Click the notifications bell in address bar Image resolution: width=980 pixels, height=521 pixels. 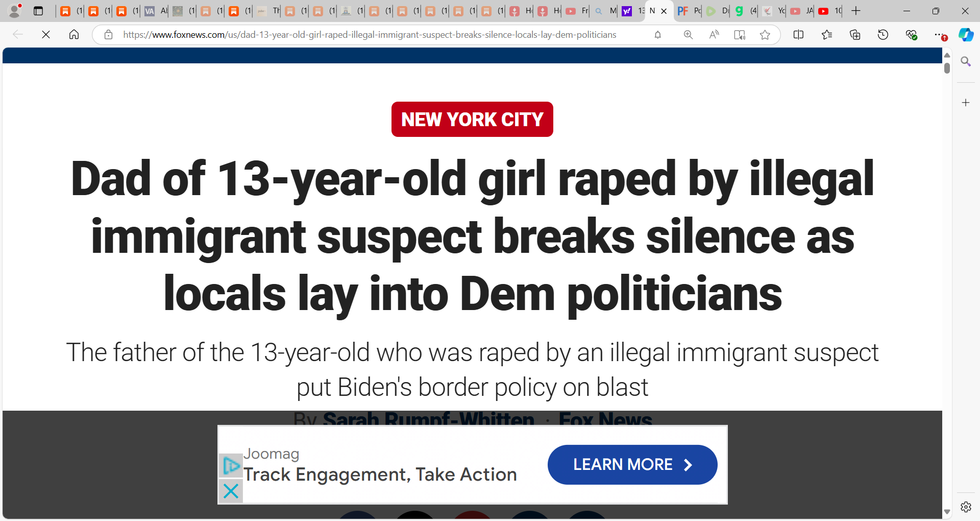(658, 35)
